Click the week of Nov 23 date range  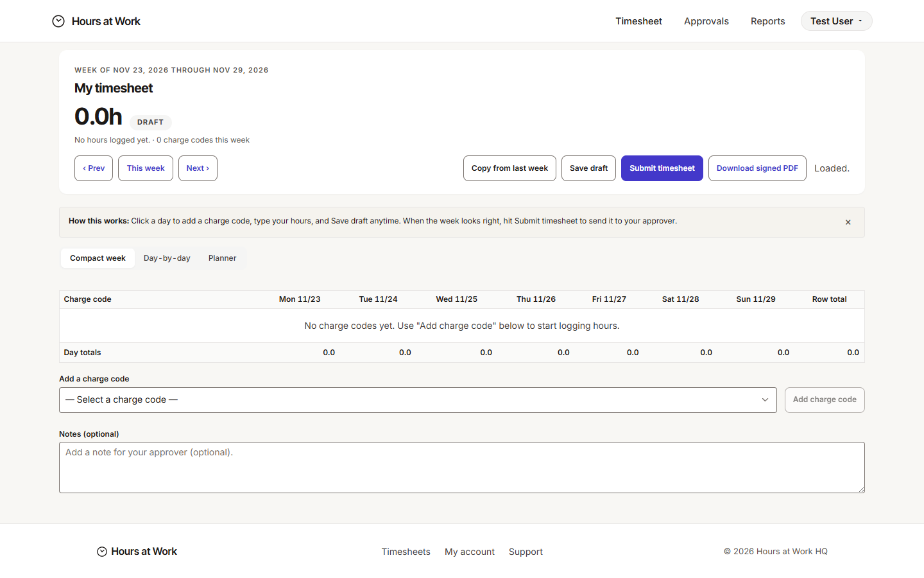(171, 70)
